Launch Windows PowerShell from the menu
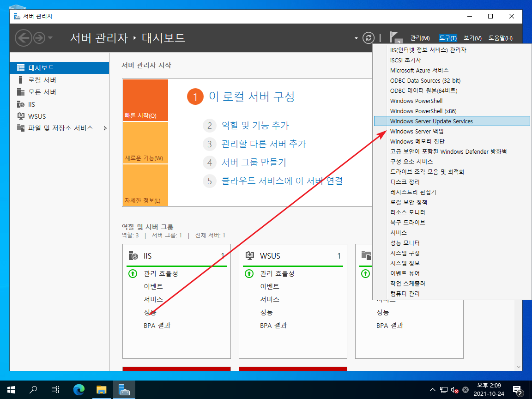 [x=452, y=101]
